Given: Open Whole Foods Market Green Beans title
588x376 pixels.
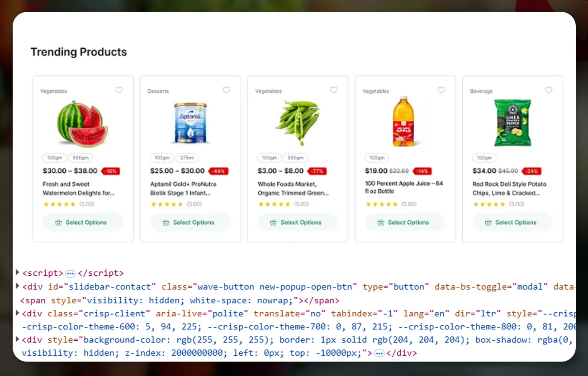Looking at the screenshot, I should [x=293, y=188].
